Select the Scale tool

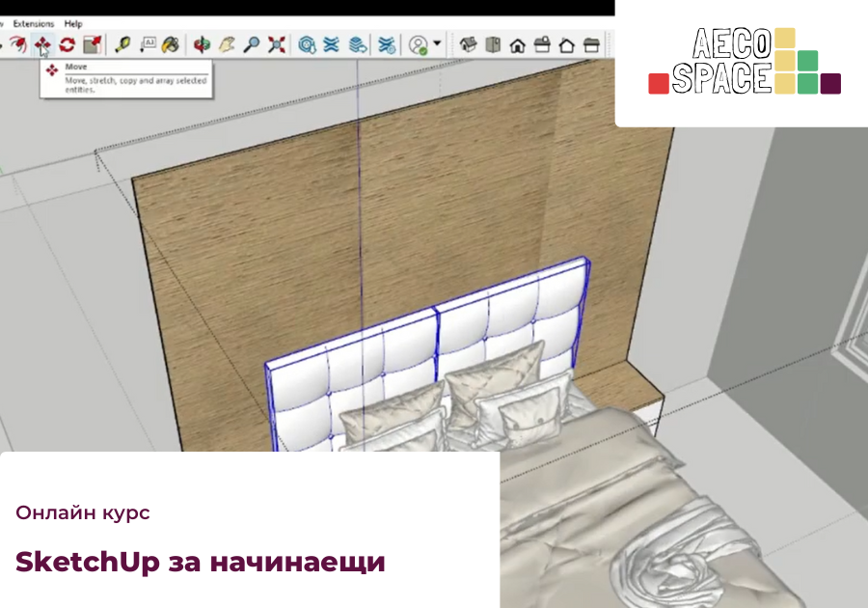point(92,43)
